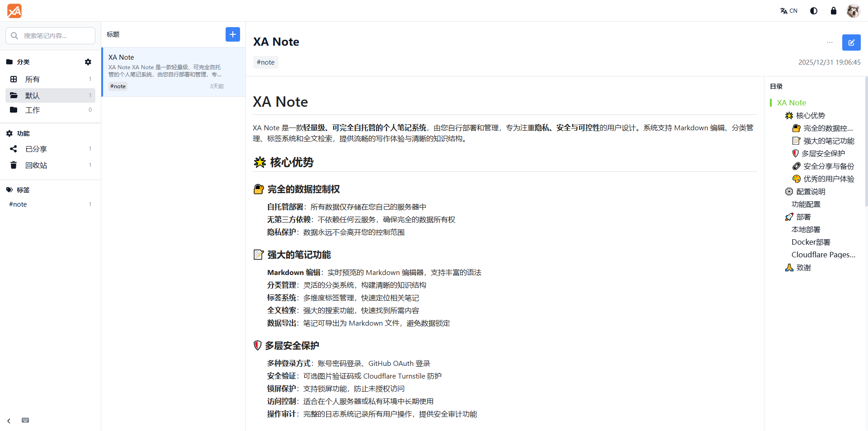Lock the screen using the padlock icon
This screenshot has width=868, height=431.
[834, 11]
